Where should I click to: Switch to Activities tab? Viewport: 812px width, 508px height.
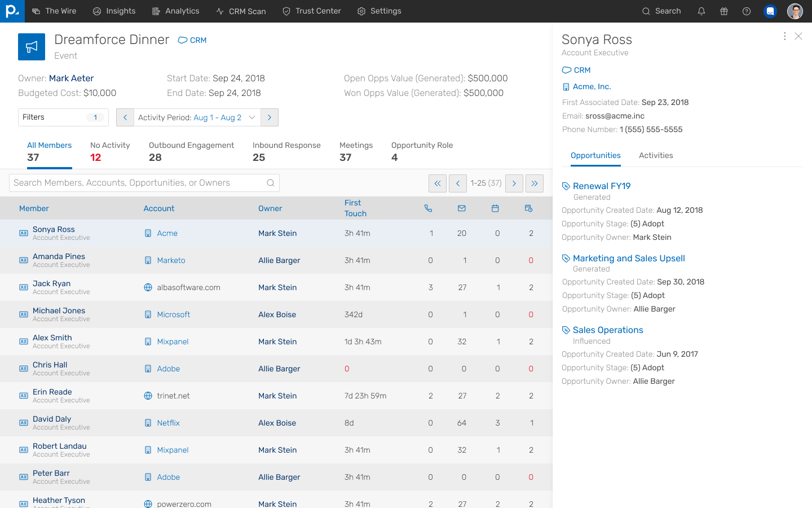pyautogui.click(x=656, y=156)
